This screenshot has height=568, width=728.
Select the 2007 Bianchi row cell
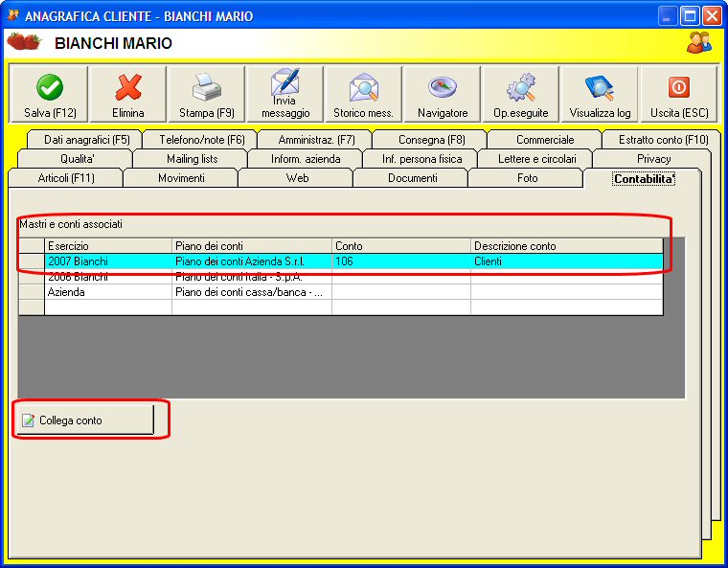(108, 261)
